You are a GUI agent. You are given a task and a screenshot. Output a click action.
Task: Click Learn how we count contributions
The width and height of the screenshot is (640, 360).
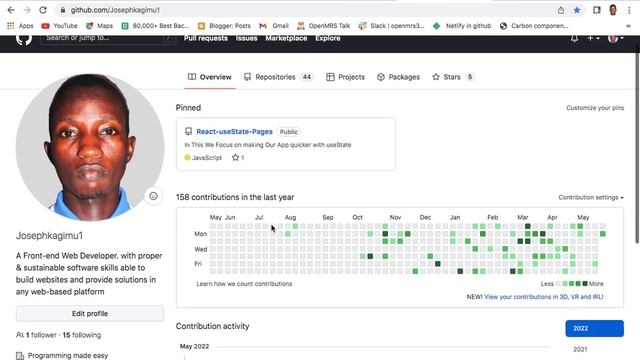click(244, 284)
